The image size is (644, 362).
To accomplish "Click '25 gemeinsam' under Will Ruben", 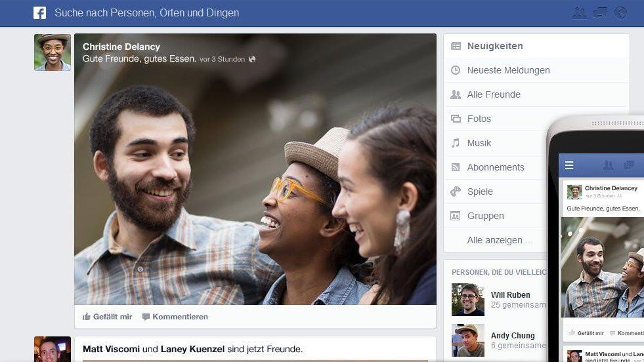I will point(519,304).
